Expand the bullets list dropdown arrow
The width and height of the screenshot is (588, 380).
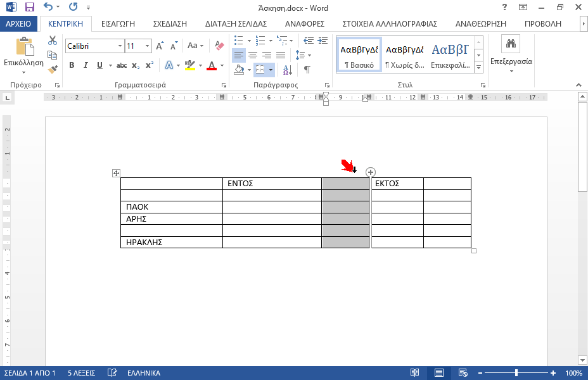250,41
